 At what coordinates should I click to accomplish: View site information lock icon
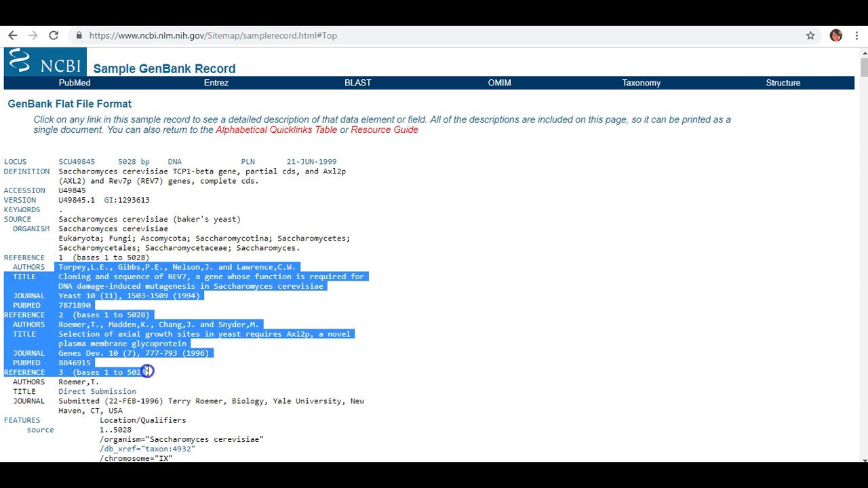[x=79, y=35]
